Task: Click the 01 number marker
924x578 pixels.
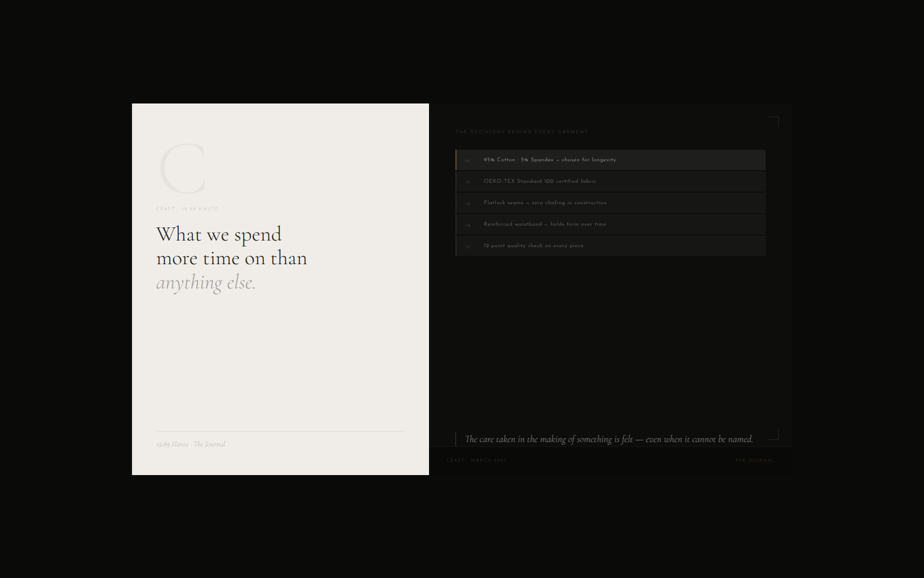Action: coord(467,160)
